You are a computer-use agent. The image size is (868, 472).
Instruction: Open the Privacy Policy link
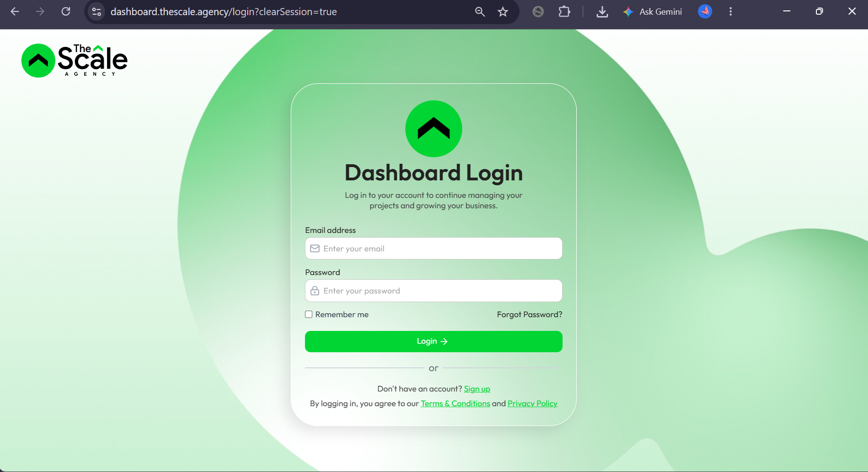click(532, 403)
